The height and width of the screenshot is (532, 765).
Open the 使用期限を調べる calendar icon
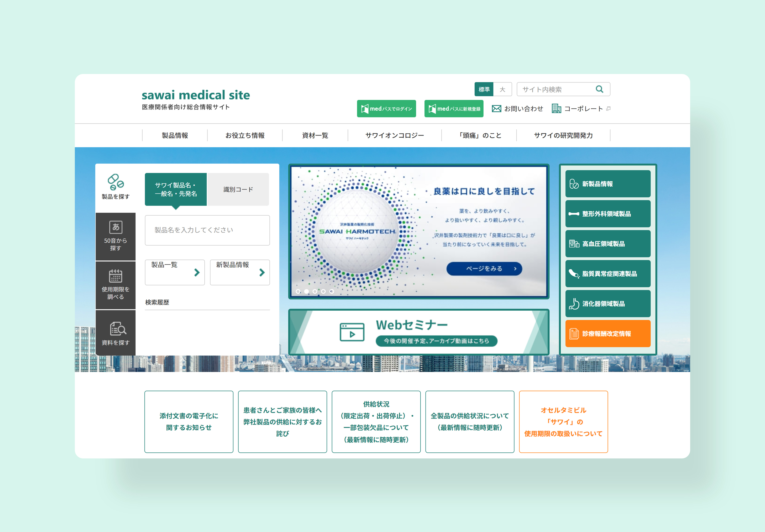point(116,276)
